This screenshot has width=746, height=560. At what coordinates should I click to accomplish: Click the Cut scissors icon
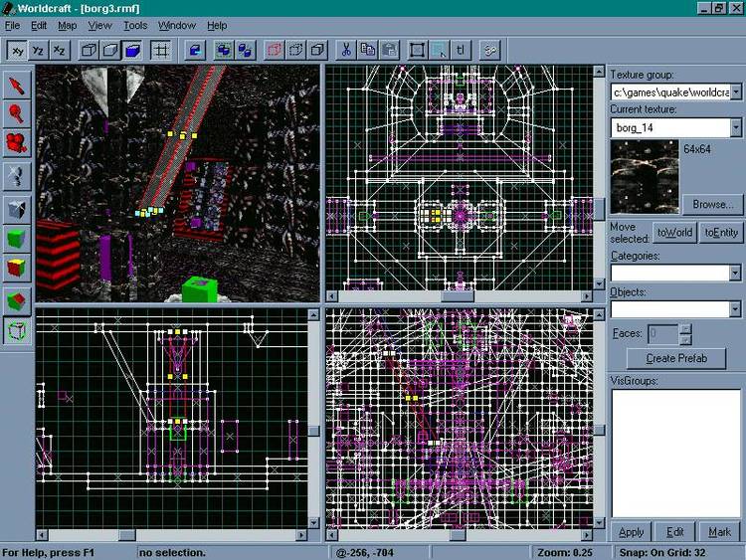coord(345,49)
